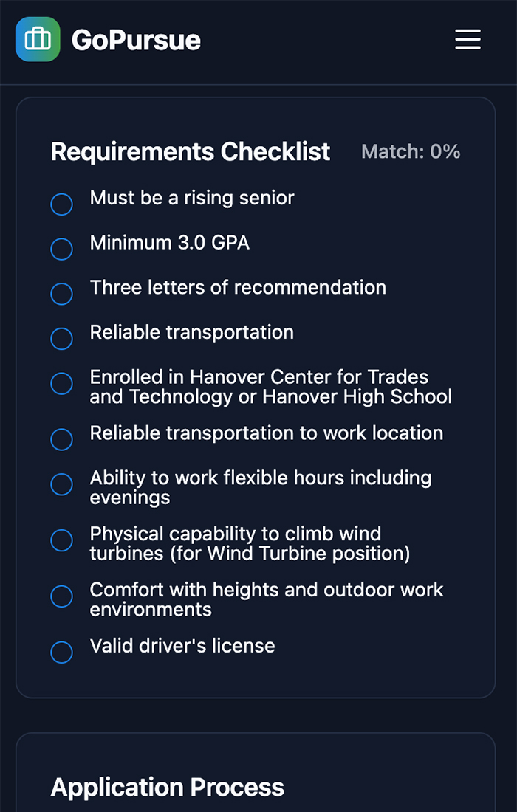The width and height of the screenshot is (517, 812).
Task: Click the 'Match: 0%' indicator
Action: click(x=411, y=152)
